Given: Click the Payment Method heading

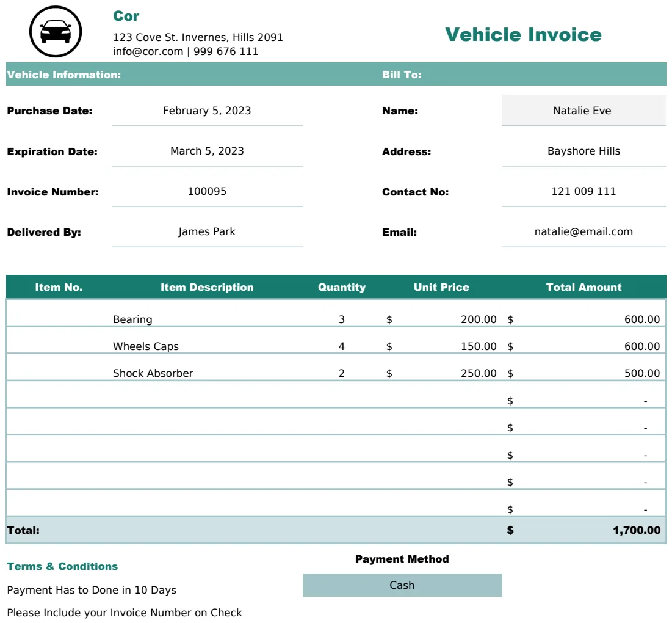Looking at the screenshot, I should click(402, 559).
